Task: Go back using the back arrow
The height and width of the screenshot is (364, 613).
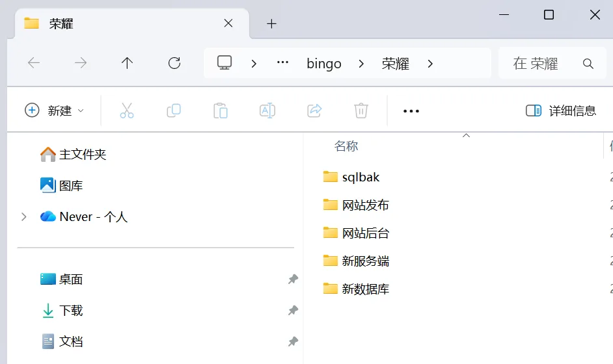Action: tap(34, 63)
